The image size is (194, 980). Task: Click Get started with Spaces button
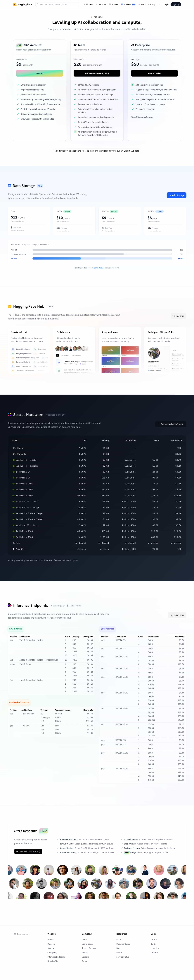pos(171,424)
